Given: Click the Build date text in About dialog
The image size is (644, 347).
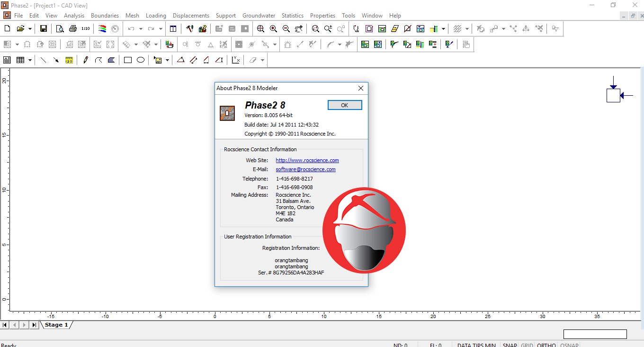Looking at the screenshot, I should coord(281,125).
